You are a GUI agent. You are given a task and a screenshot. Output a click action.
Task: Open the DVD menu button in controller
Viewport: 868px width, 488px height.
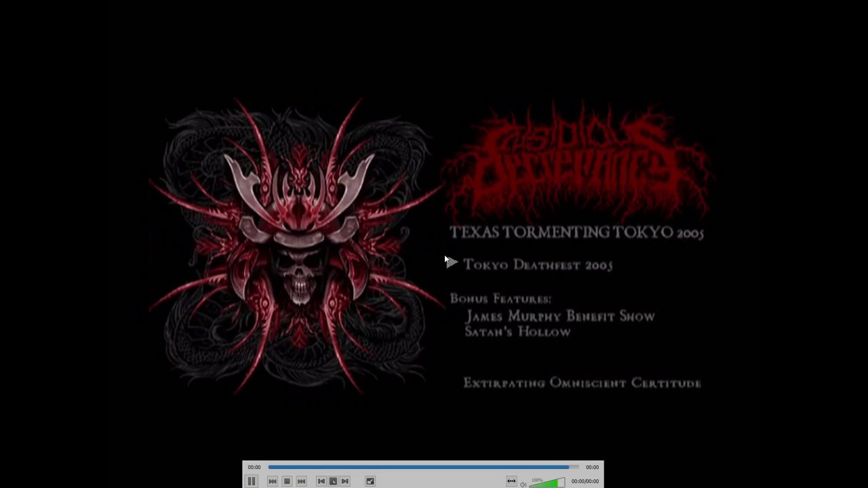333,481
